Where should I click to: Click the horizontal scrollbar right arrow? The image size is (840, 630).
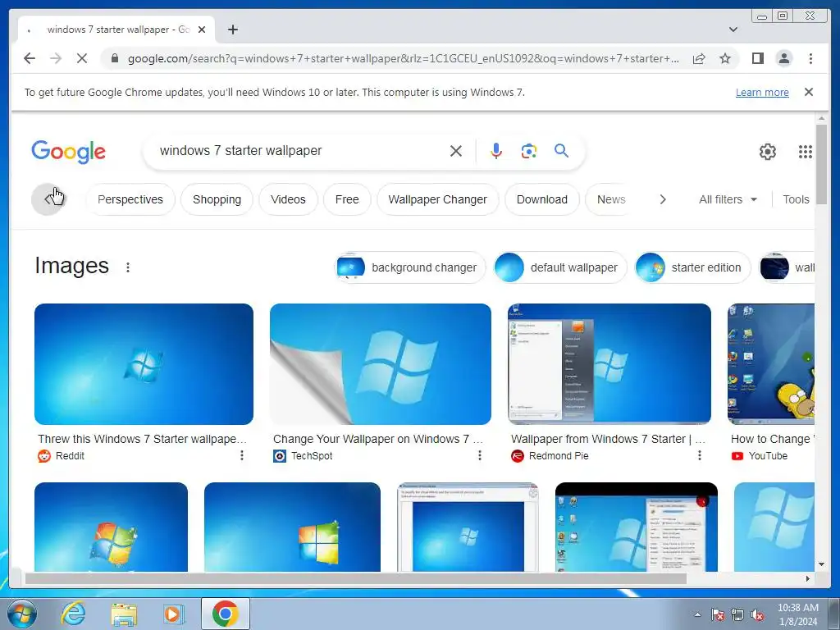pos(808,578)
